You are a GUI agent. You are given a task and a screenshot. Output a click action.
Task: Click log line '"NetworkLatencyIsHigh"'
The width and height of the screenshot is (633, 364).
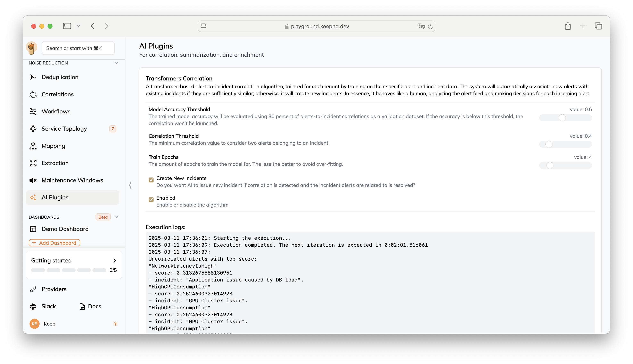[x=182, y=266]
